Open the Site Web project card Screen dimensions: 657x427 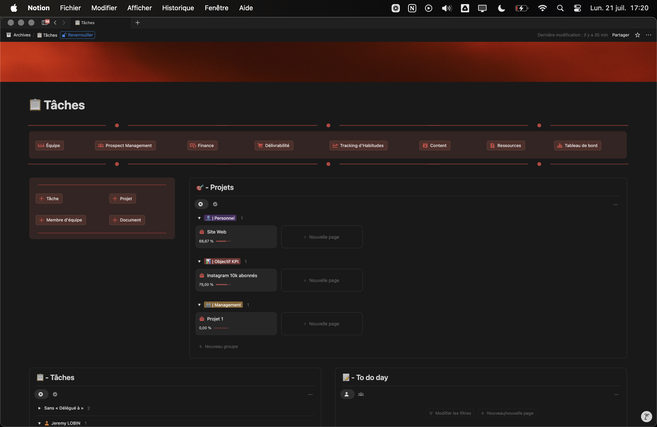(236, 237)
